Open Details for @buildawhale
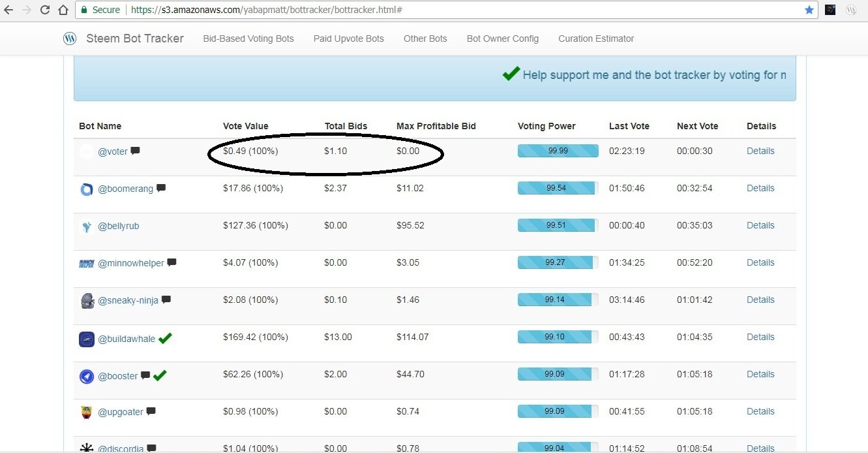This screenshot has height=453, width=868. click(x=760, y=337)
